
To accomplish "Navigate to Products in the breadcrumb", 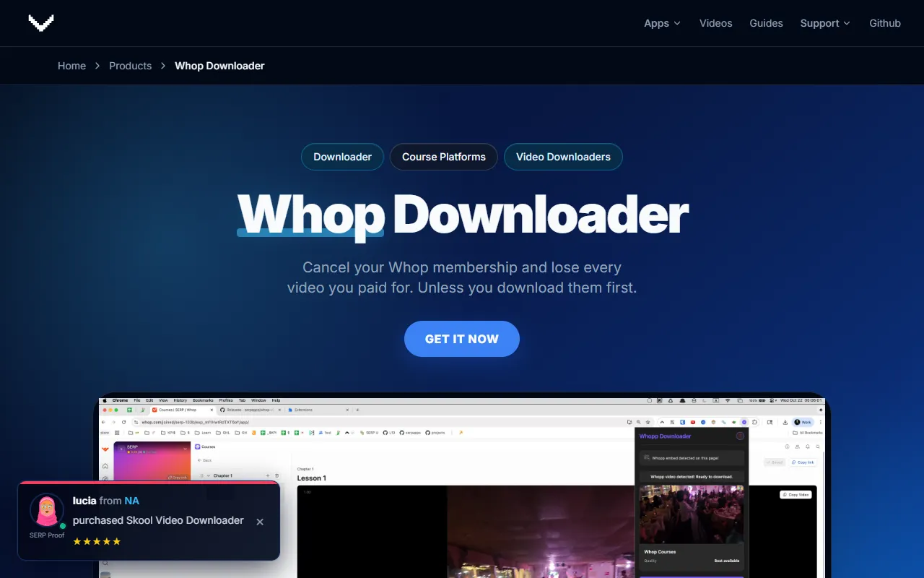I will [130, 66].
